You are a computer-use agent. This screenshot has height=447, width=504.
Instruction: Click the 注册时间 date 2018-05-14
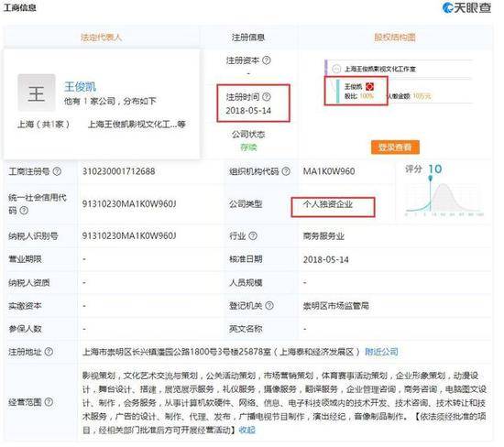(248, 111)
